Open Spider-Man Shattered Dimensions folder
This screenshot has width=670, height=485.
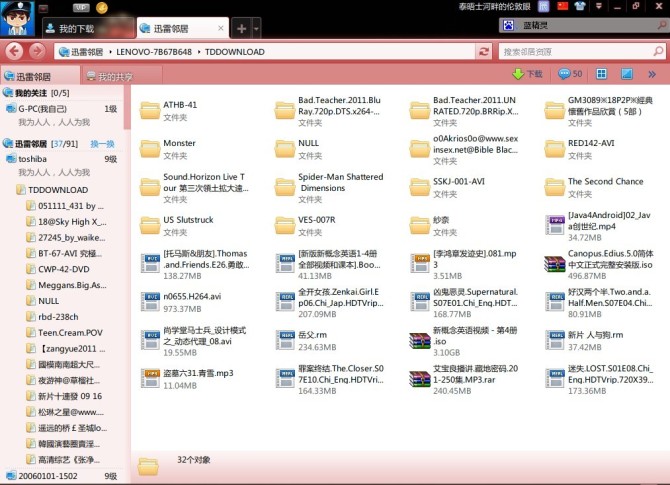coord(329,187)
